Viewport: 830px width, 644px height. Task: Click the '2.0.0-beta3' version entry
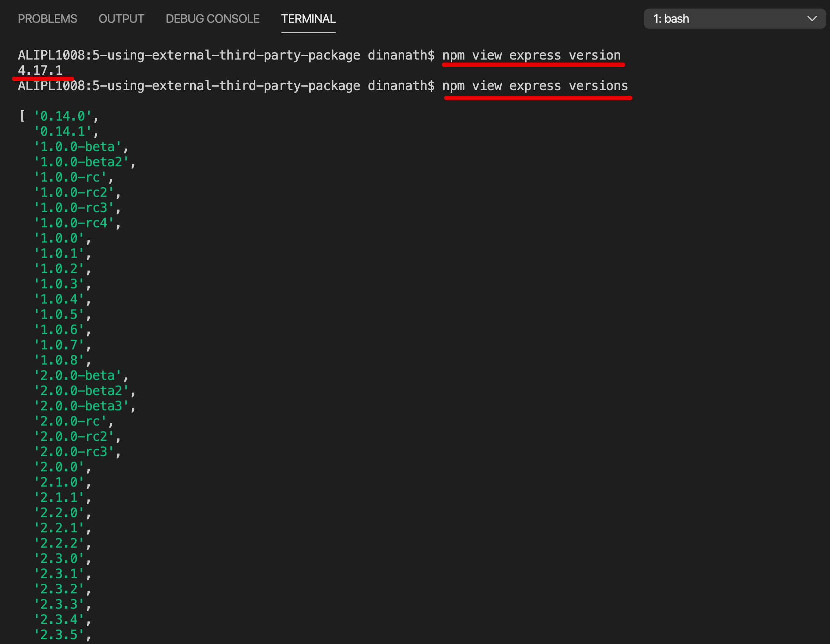[x=81, y=406]
